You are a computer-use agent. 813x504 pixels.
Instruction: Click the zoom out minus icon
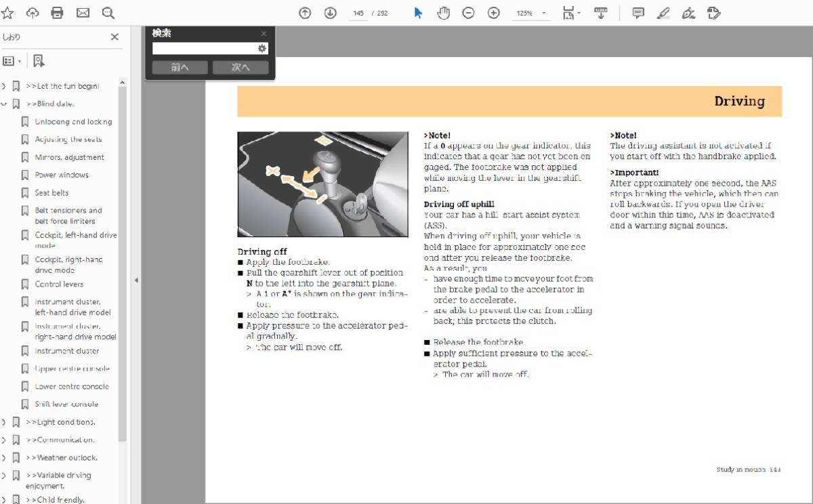pos(468,13)
